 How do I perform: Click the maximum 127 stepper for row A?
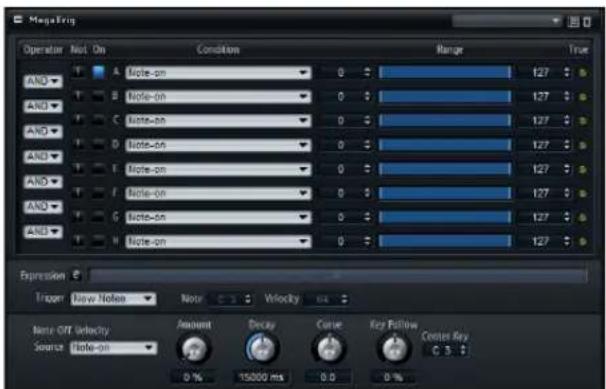(567, 73)
